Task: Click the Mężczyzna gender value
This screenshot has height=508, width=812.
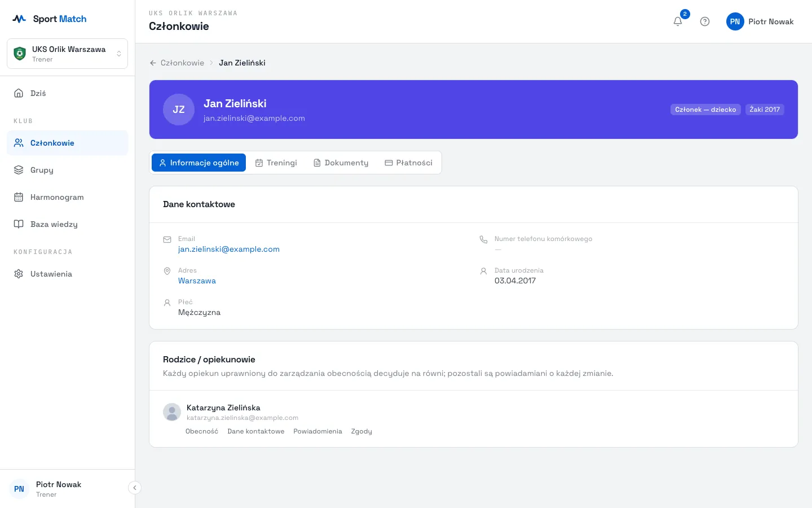Action: pos(200,312)
